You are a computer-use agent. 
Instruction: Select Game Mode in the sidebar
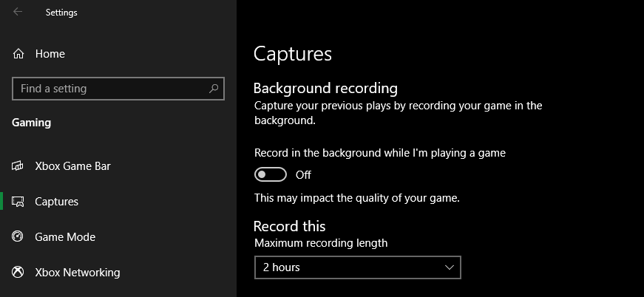pos(65,237)
